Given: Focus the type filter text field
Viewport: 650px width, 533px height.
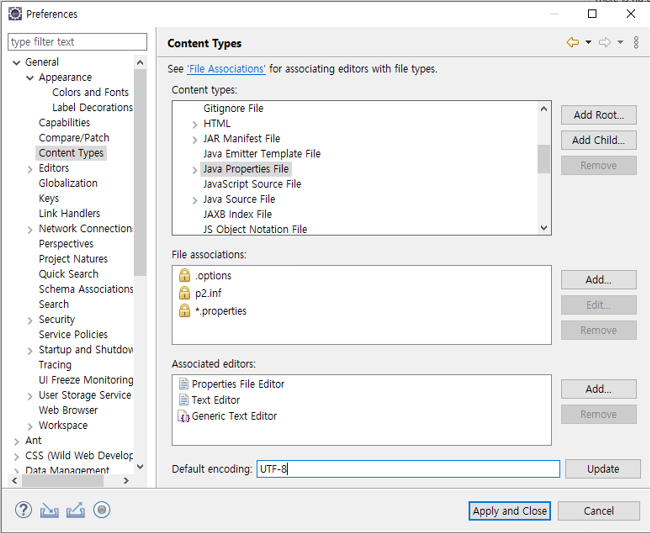Looking at the screenshot, I should point(77,42).
